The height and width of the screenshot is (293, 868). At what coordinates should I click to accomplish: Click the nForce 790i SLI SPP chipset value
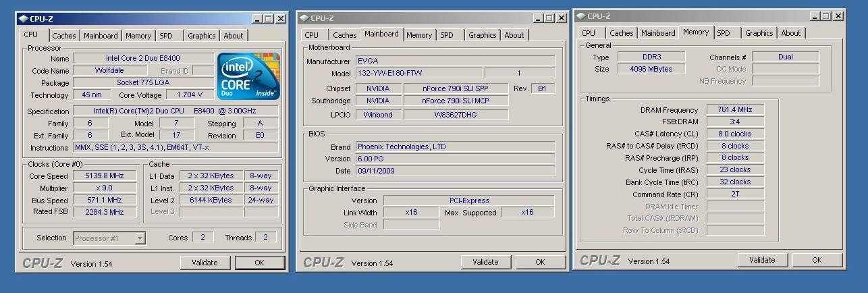click(456, 89)
